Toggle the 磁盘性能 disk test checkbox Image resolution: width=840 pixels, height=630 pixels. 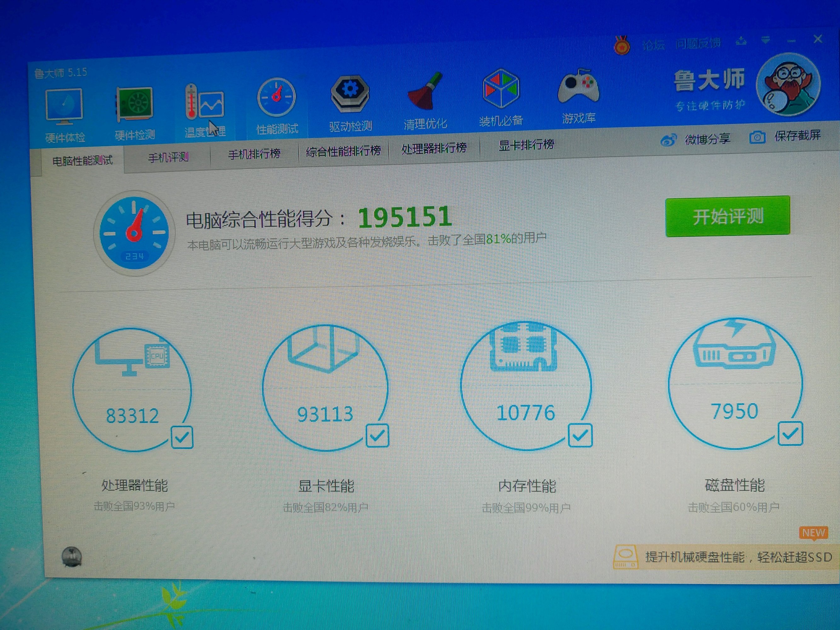pos(790,433)
